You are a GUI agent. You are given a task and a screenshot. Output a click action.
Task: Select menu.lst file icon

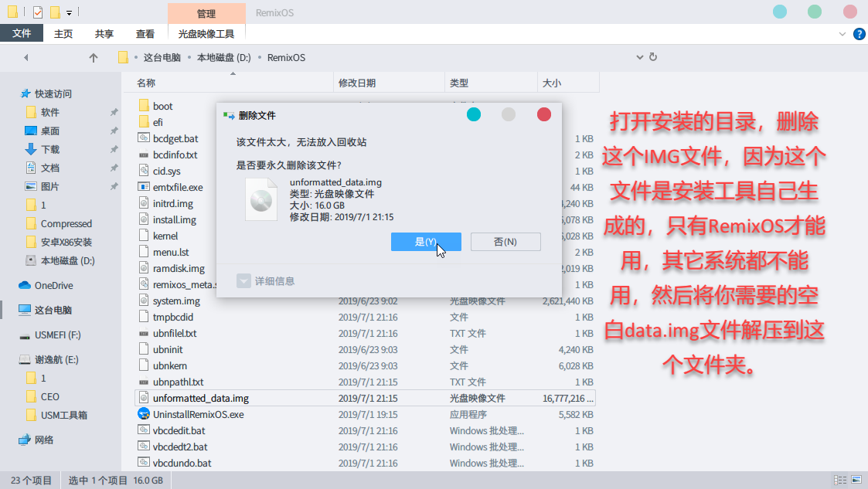(144, 252)
